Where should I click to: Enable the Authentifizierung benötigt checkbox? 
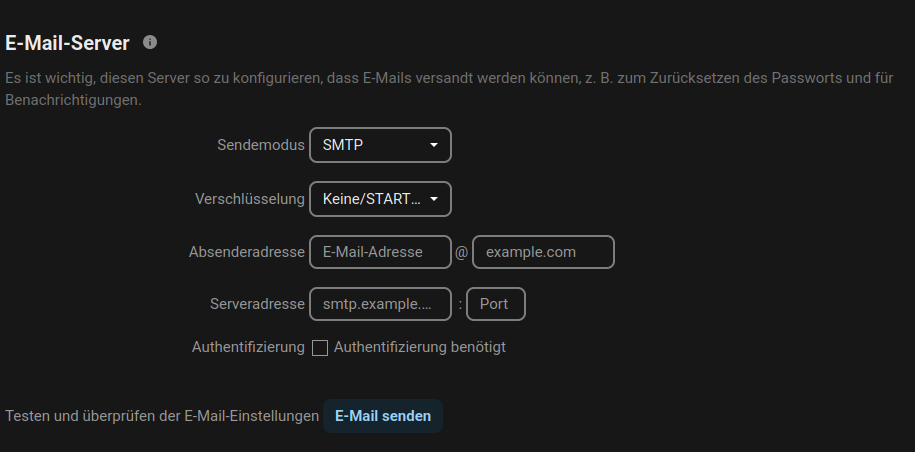pos(320,348)
